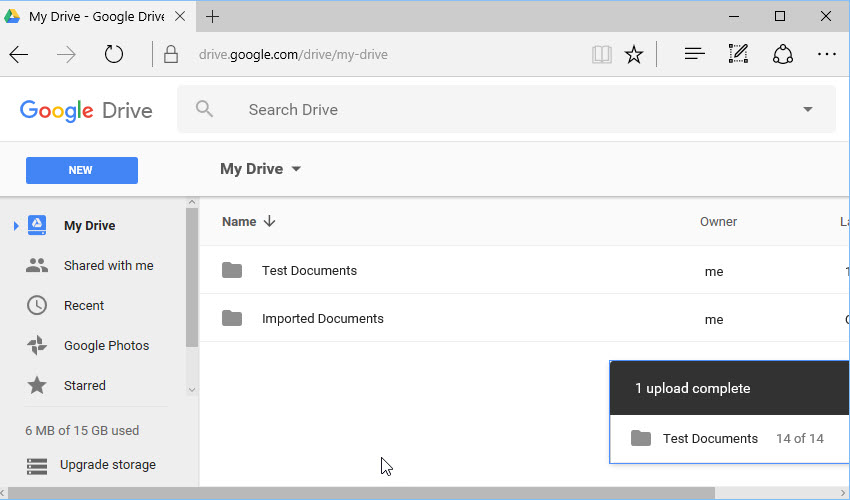Viewport: 850px width, 500px height.
Task: Expand the My Drive sidebar tree arrow
Action: (x=16, y=226)
